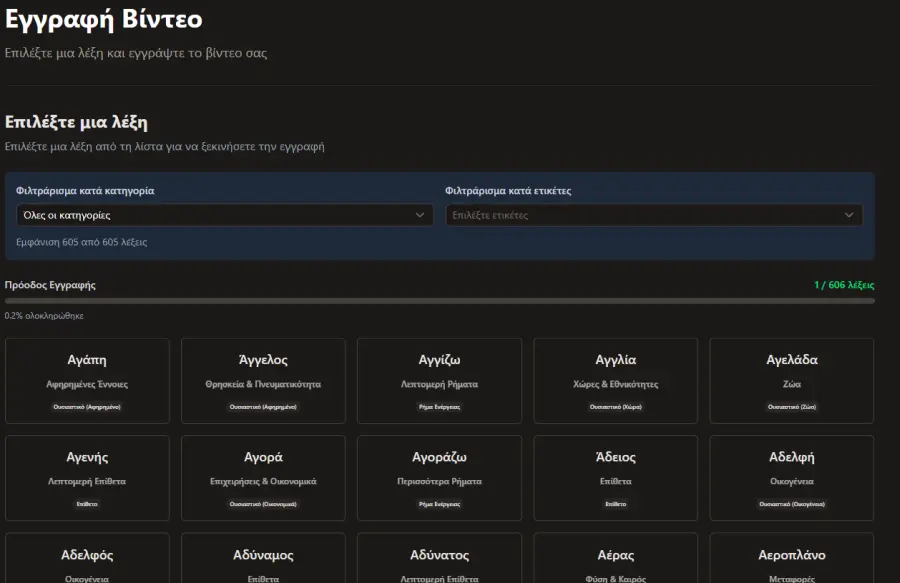This screenshot has width=900, height=583.
Task: Expand the 'Επιλέξτε ετικέτες' tags filter dropdown
Action: coord(654,215)
